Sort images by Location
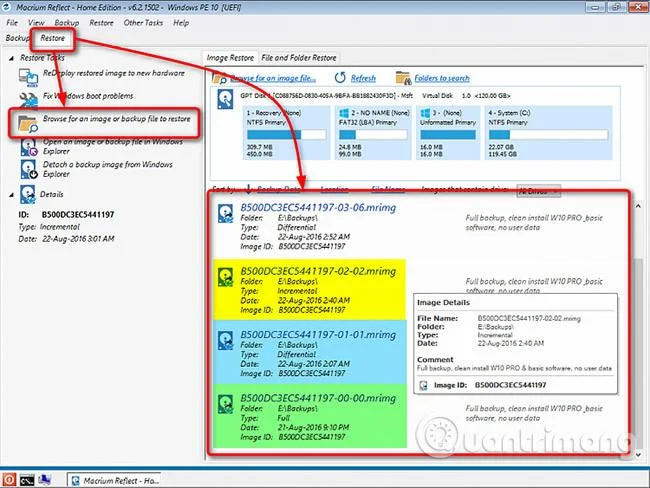 pyautogui.click(x=334, y=189)
